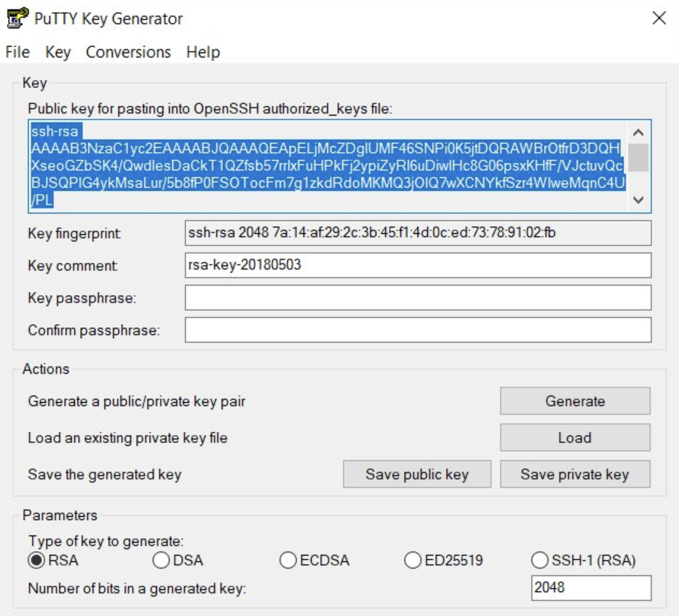The height and width of the screenshot is (616, 679).
Task: Click the Key passphrase field
Action: (x=418, y=297)
